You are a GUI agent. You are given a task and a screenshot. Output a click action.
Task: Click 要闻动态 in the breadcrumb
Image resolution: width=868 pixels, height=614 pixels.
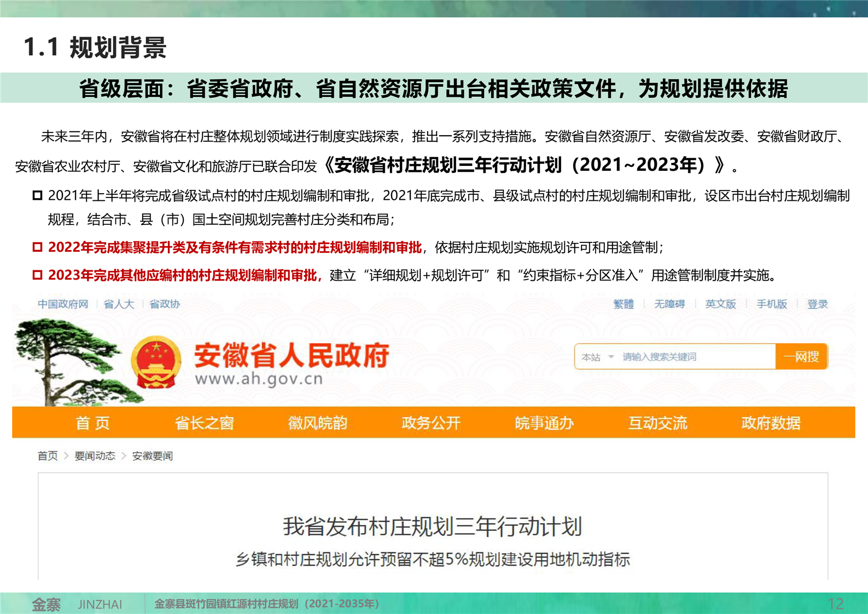[x=95, y=456]
